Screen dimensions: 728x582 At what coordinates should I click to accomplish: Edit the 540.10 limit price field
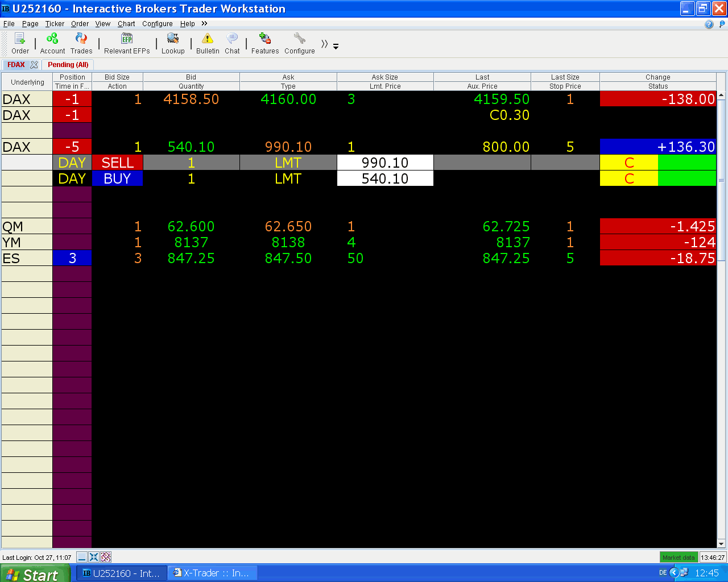coord(385,178)
